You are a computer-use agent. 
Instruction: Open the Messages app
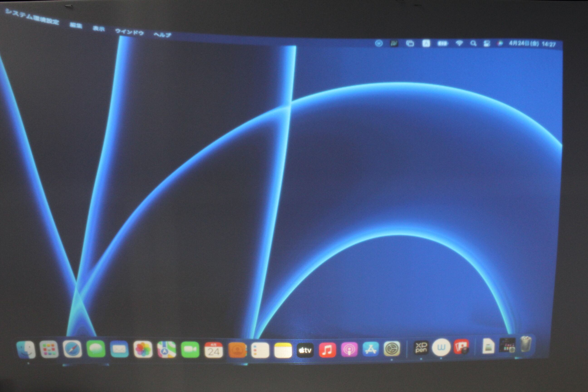pos(96,349)
